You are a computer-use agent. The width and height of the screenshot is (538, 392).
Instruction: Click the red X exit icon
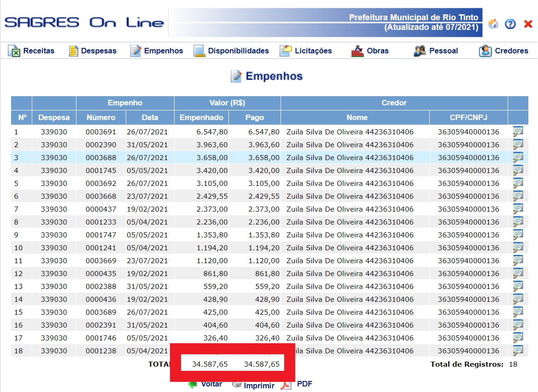[528, 24]
